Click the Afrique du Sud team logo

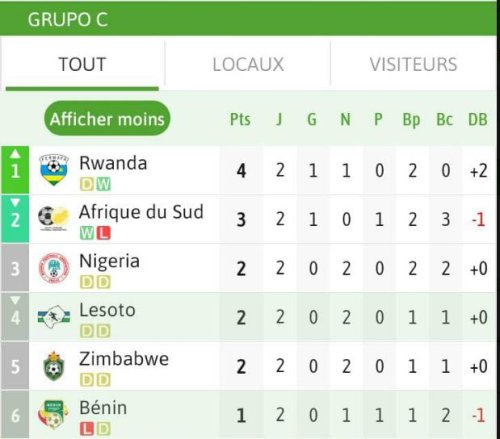pos(54,218)
